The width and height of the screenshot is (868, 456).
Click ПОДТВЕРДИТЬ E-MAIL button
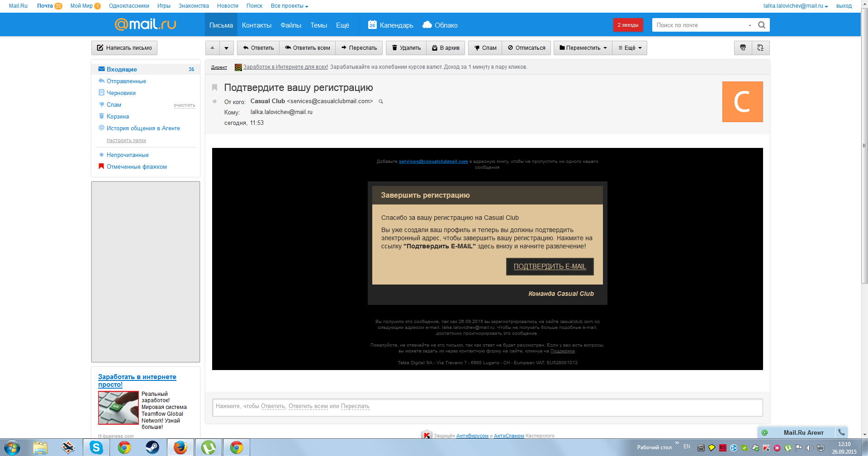click(550, 266)
